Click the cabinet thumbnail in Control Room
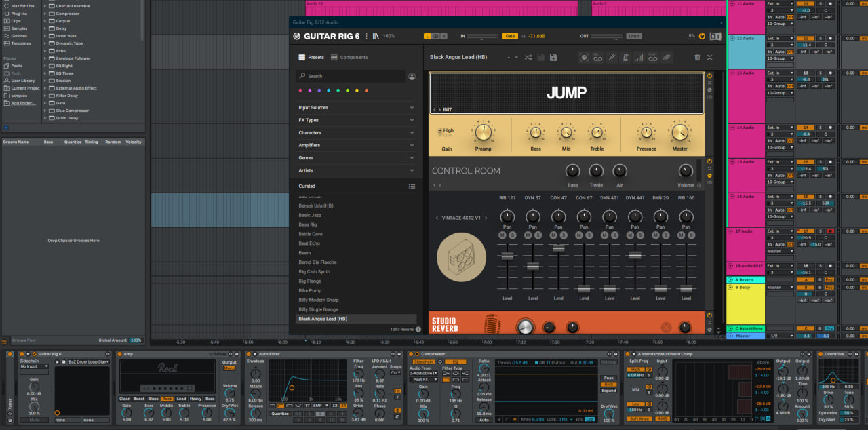 tap(461, 257)
